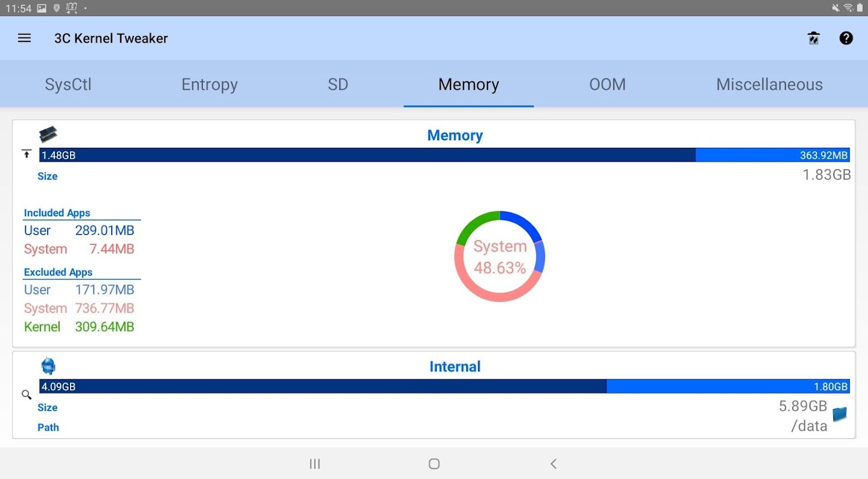868x479 pixels.
Task: Tap the Path label in Internal card
Action: point(48,428)
